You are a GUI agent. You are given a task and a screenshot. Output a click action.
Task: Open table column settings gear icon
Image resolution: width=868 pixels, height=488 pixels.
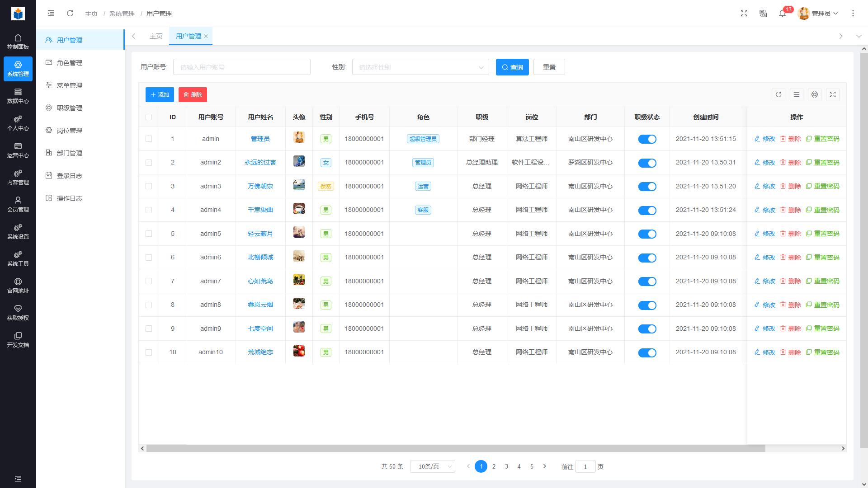(x=815, y=95)
